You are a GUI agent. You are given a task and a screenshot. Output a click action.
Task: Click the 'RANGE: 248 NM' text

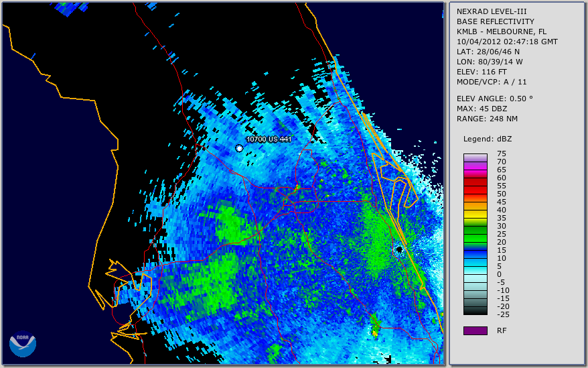[487, 119]
